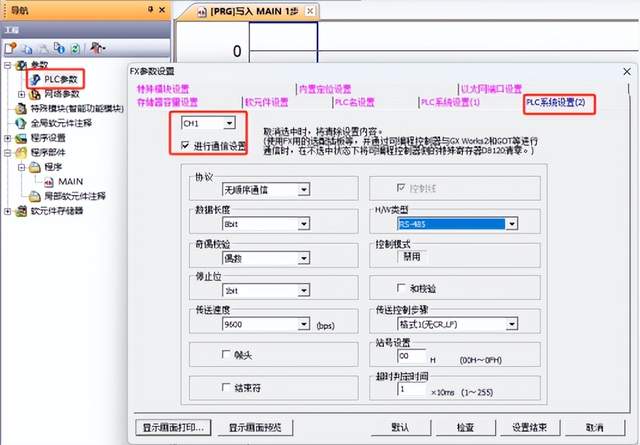Viewport: 640px width, 445px height.
Task: Click the 站号设置 input field
Action: click(412, 355)
